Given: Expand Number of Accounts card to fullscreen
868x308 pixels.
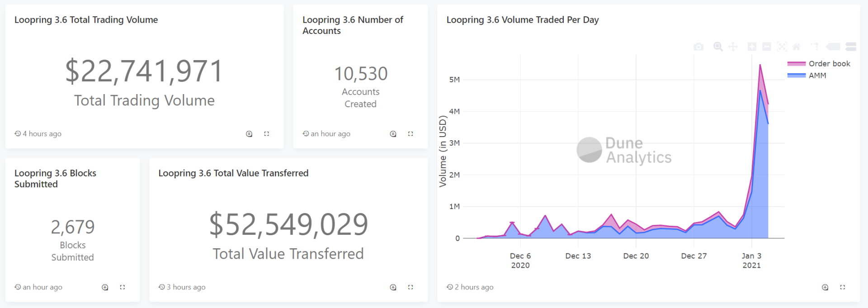Looking at the screenshot, I should tap(410, 134).
